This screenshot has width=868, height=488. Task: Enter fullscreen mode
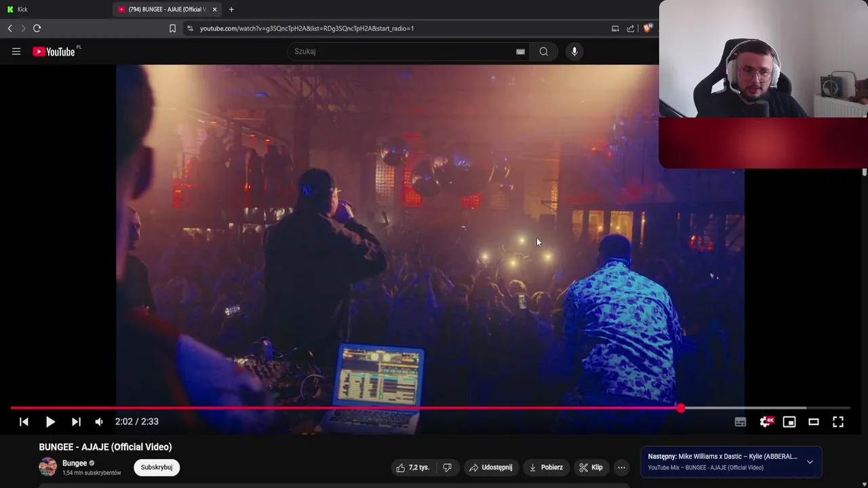[x=838, y=422]
